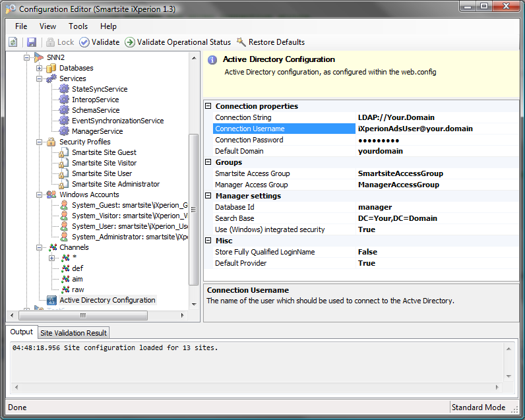Click the Channels node icon
This screenshot has width=525, height=420.
click(53, 247)
